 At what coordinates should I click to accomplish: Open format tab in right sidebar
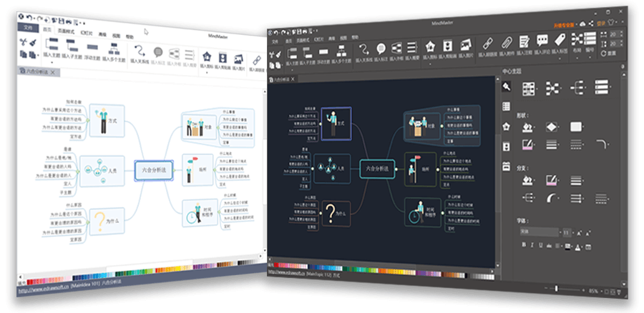(x=507, y=86)
